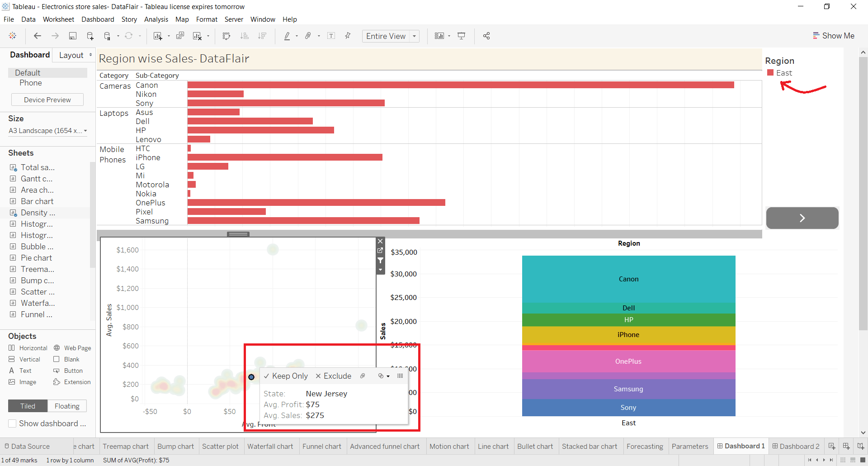The height and width of the screenshot is (466, 868).
Task: Open the New Worksheet dropdown arrow
Action: point(169,36)
